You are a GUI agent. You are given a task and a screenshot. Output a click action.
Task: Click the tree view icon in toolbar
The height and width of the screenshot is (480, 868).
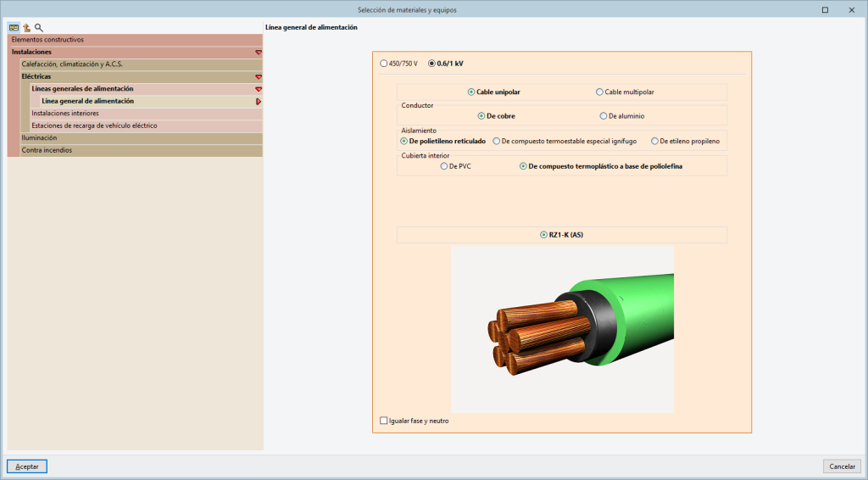14,27
